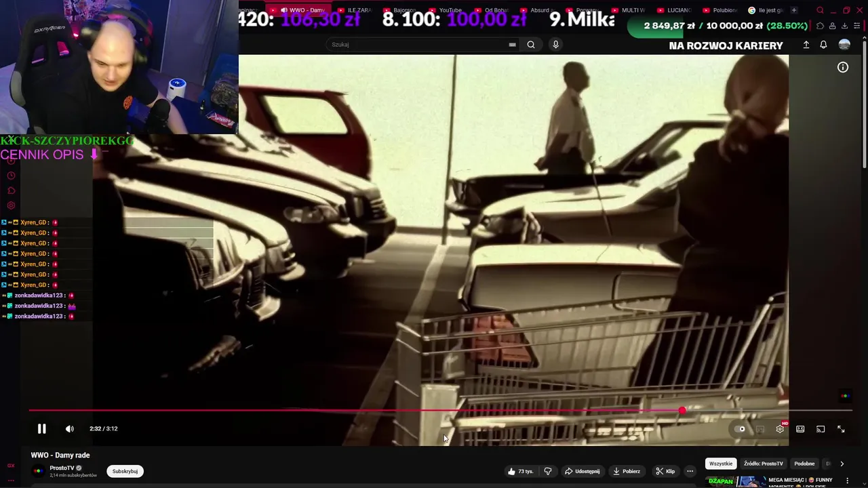Click the magnifier search button
The height and width of the screenshot is (488, 868).
pos(531,44)
